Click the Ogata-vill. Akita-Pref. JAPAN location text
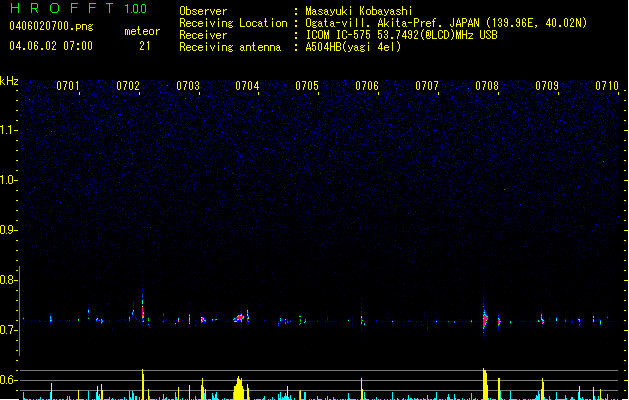Image resolution: width=629 pixels, height=400 pixels. click(446, 23)
